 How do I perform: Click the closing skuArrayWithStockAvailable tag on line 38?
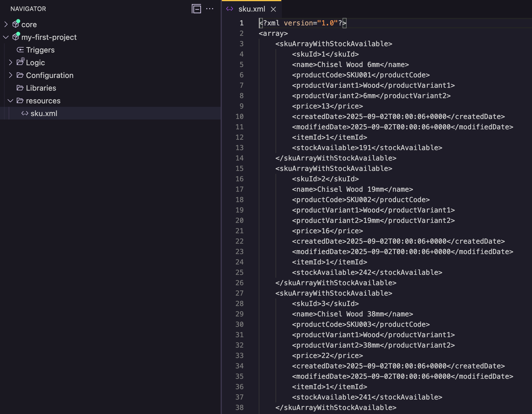click(x=336, y=407)
